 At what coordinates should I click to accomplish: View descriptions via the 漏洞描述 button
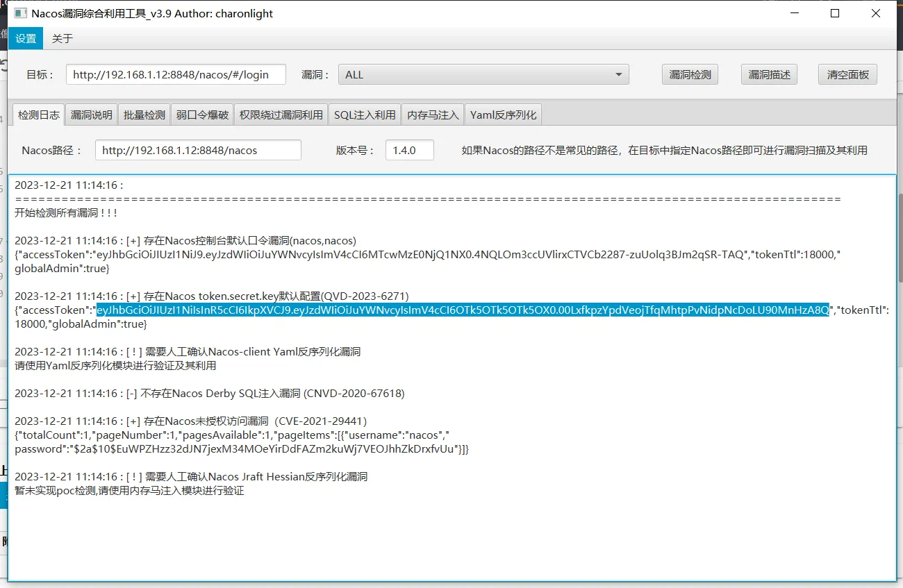[768, 74]
